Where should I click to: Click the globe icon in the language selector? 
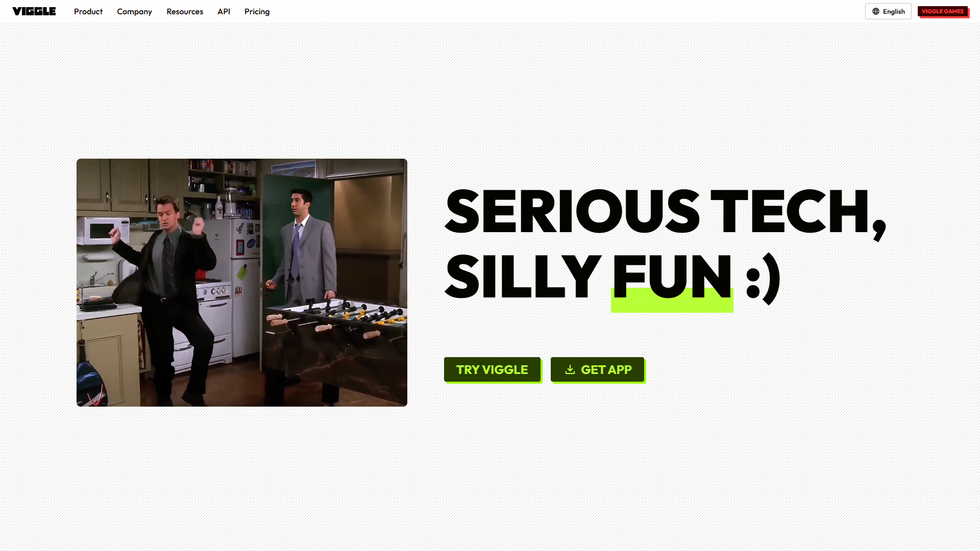click(x=876, y=11)
